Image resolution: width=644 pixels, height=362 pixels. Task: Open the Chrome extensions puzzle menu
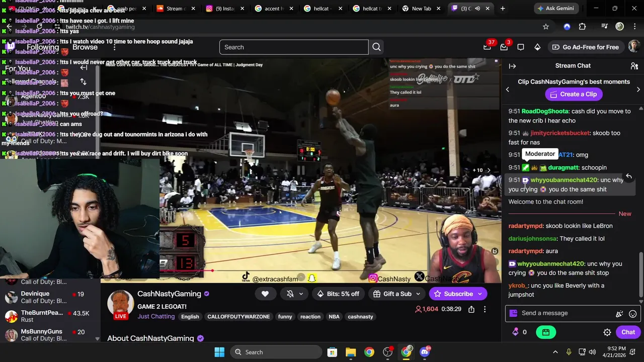(582, 27)
